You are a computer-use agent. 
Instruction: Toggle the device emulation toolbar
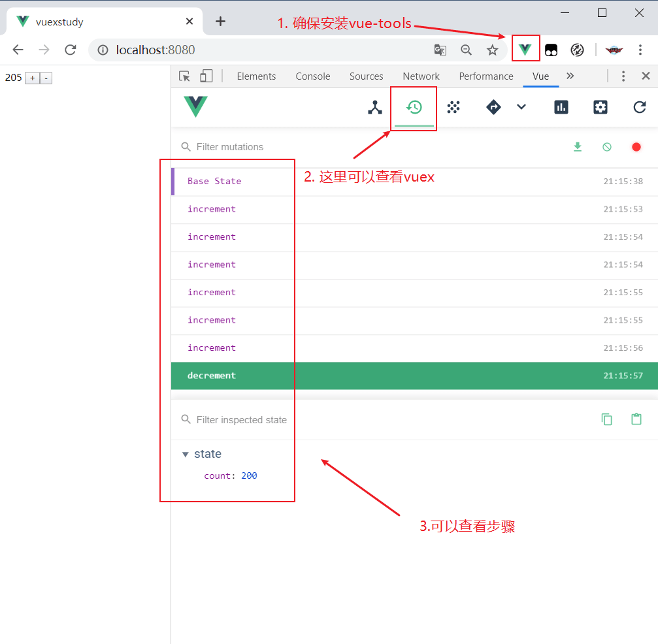(x=206, y=76)
